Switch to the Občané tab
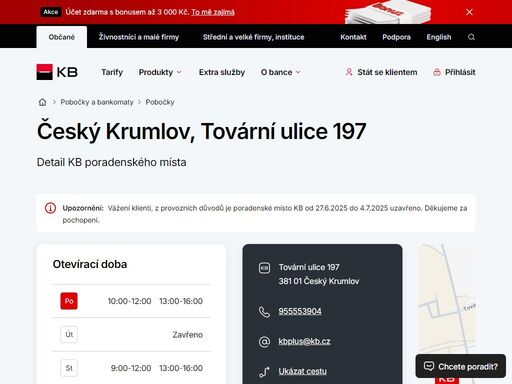Viewport: 512px width, 384px height. [x=62, y=37]
